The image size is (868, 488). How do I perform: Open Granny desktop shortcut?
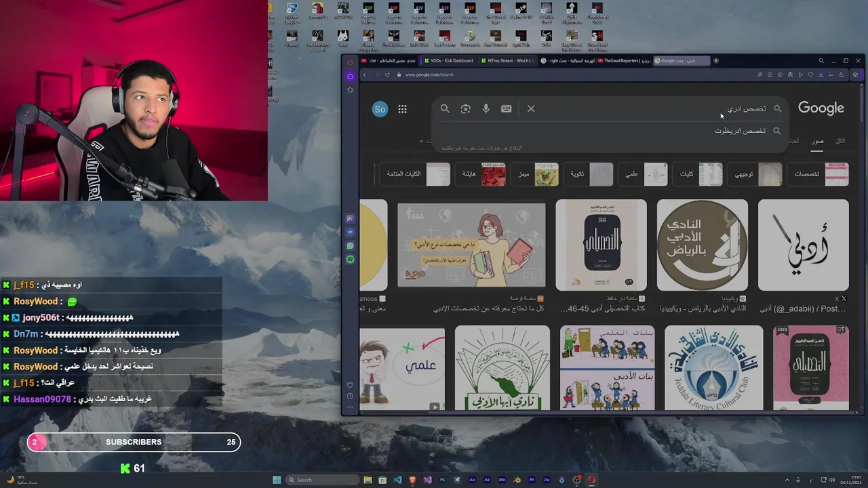(x=292, y=39)
